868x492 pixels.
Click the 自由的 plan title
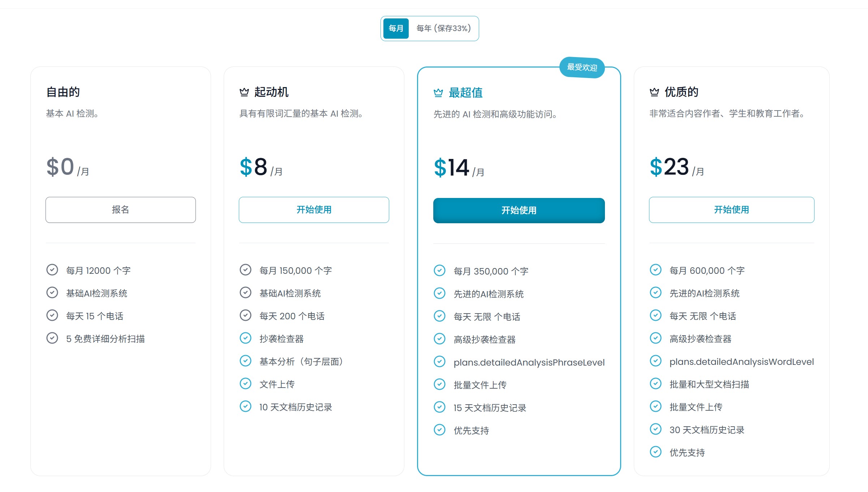pos(63,92)
